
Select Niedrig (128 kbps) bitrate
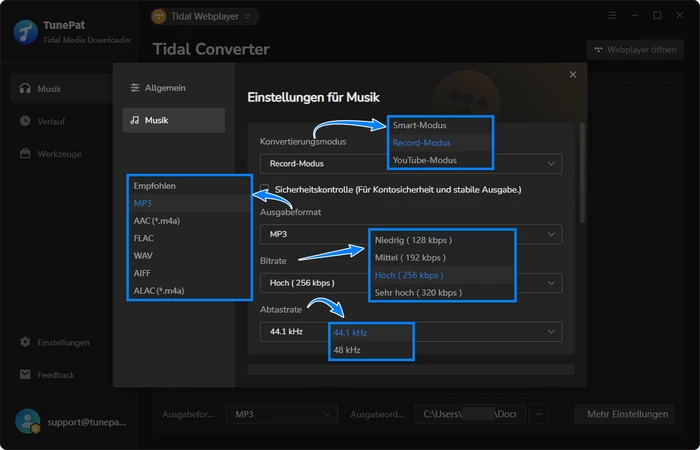442,240
